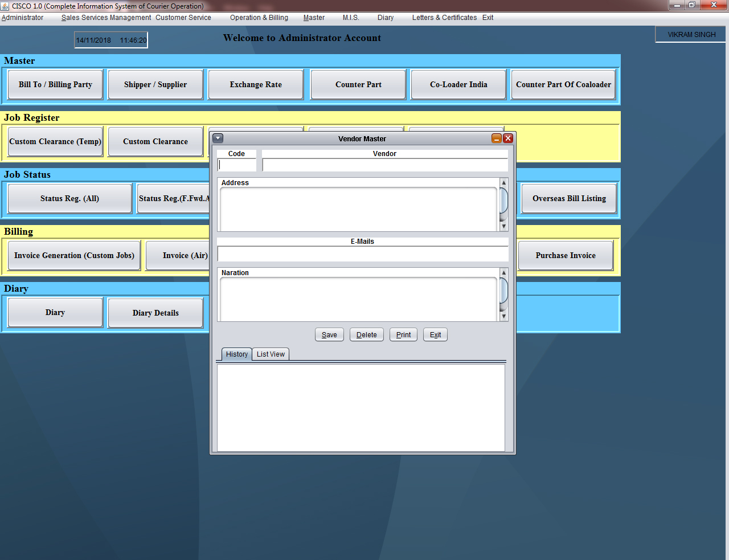Open Overseas Bill Listing
This screenshot has width=729, height=560.
569,198
